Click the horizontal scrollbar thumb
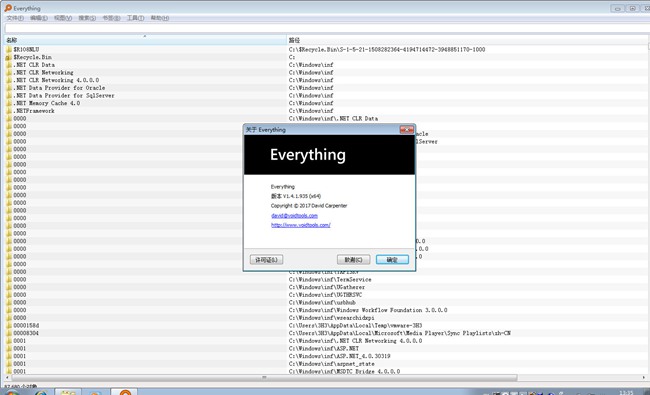 (264, 378)
